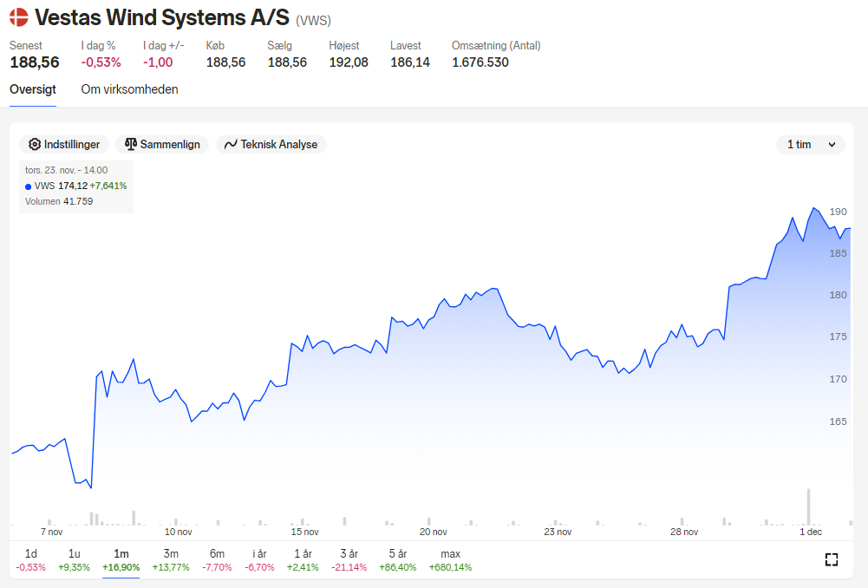Select the 1d time range
This screenshot has height=588, width=868.
[x=31, y=559]
